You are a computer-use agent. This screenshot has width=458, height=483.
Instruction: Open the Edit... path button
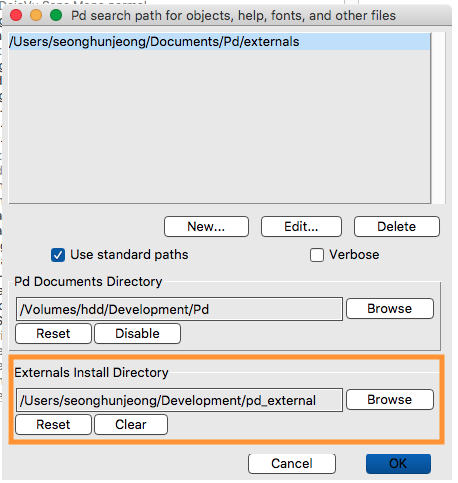pyautogui.click(x=301, y=227)
